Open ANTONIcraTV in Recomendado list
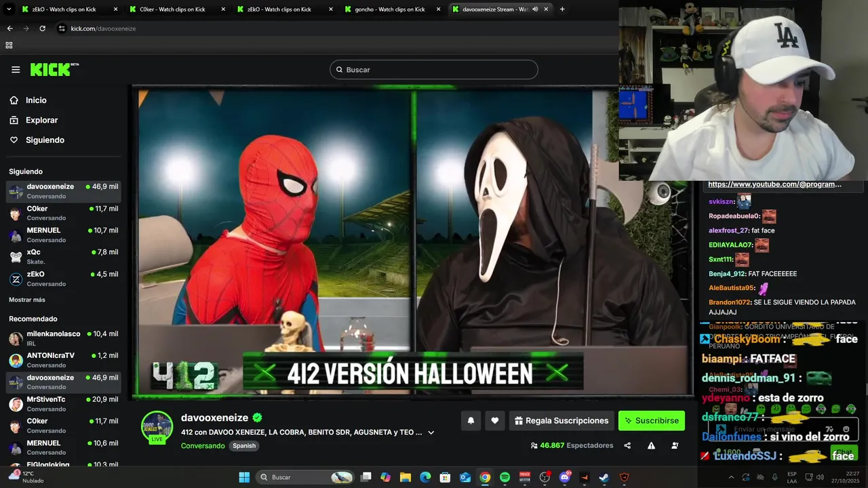The image size is (868, 488). point(64,360)
